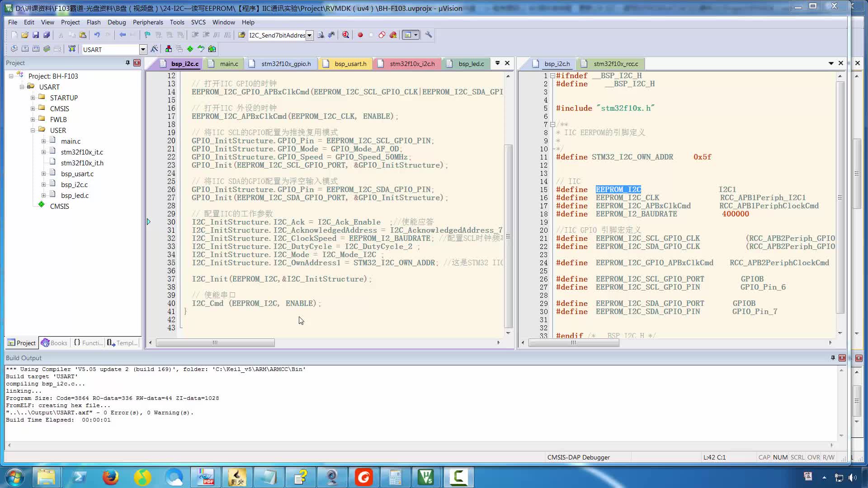Start the debug session icon
This screenshot has height=488, width=868.
click(x=346, y=35)
